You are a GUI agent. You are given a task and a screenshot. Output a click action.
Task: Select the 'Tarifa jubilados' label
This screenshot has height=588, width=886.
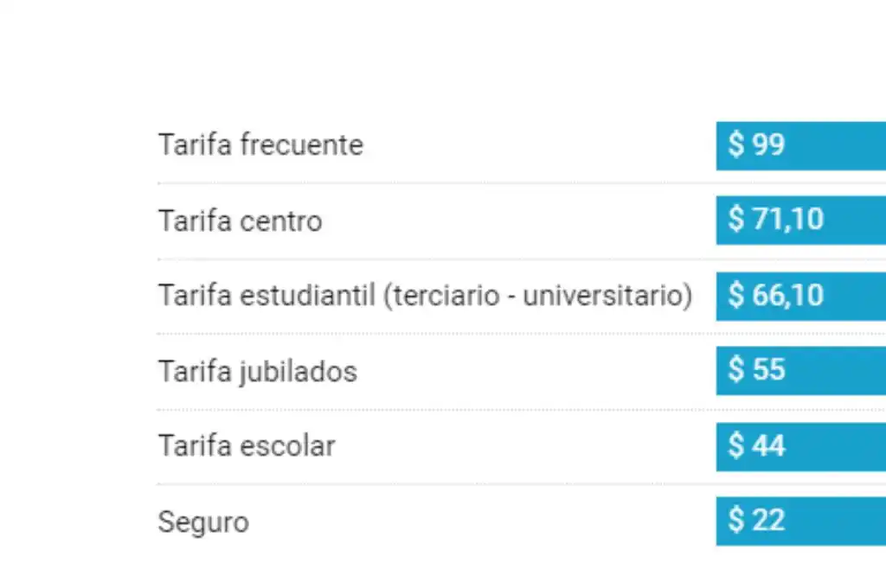(x=257, y=372)
